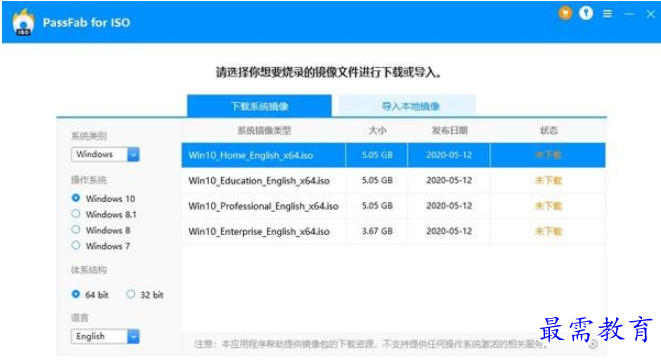
Task: Click the key registration icon
Action: pos(586,13)
